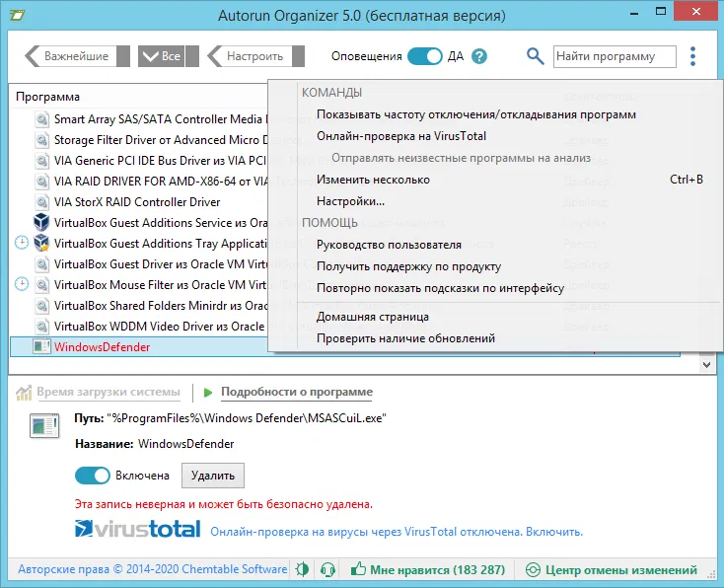Click the Важнейшие filter button
Screen dimensions: 724x588
tap(77, 56)
